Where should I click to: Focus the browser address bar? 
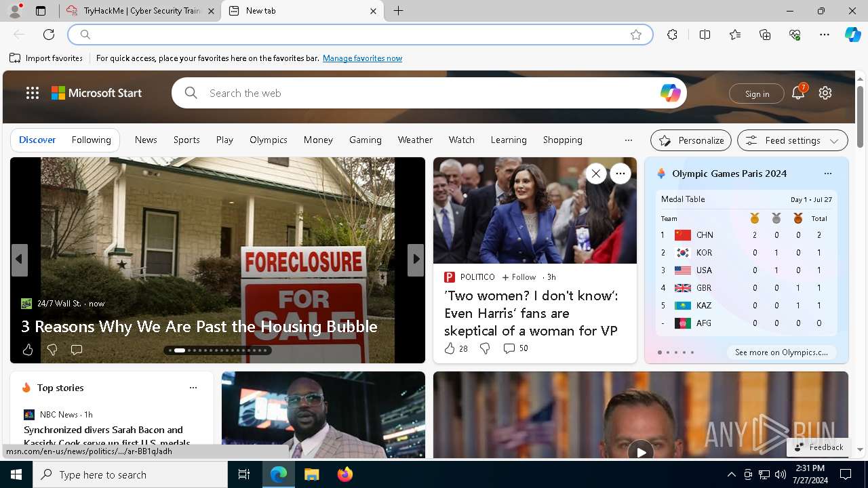[360, 35]
